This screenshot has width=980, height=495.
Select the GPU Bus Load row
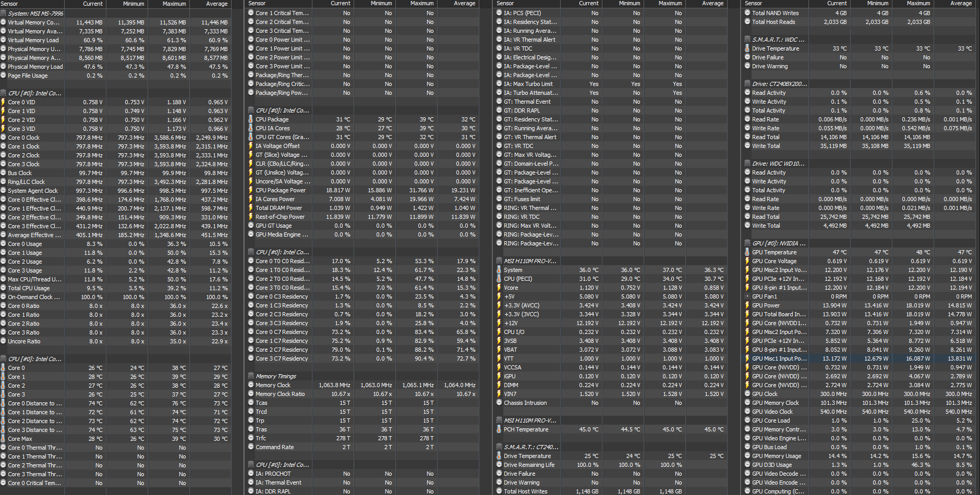coord(860,447)
